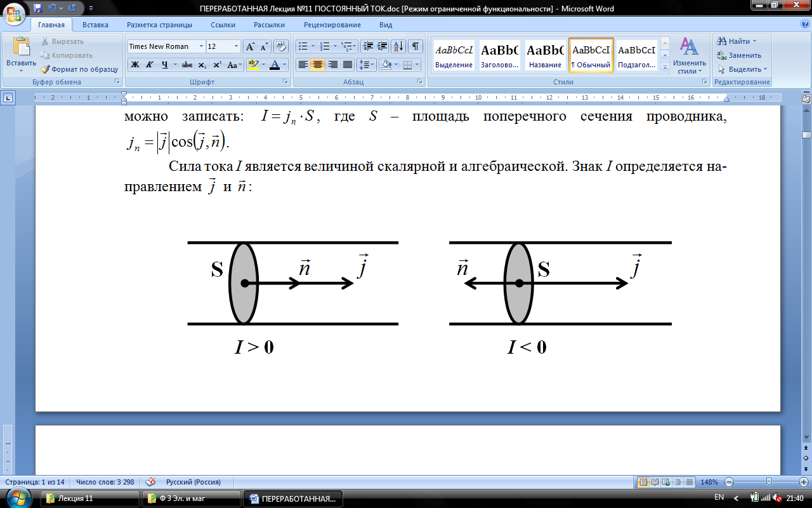Viewport: 812px width, 508px height.
Task: Select the Выделение style
Action: point(454,56)
